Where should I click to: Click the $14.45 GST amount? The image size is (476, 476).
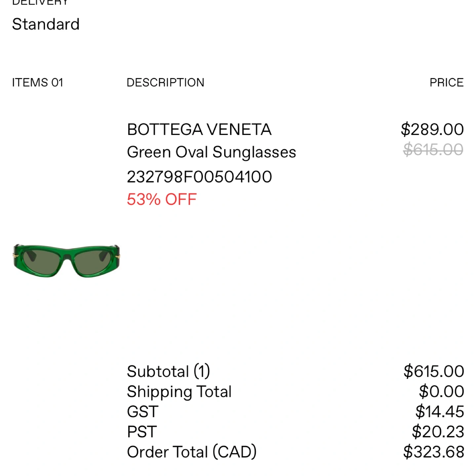point(440,412)
